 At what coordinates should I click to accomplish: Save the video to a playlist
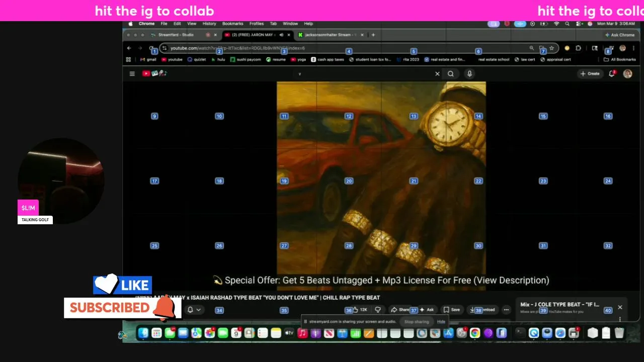(451, 310)
